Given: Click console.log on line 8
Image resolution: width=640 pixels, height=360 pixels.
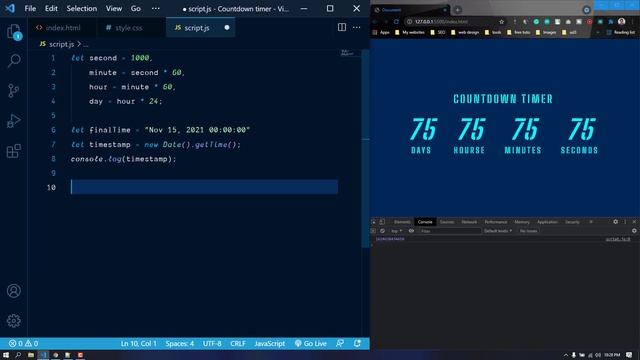Looking at the screenshot, I should tap(96, 159).
